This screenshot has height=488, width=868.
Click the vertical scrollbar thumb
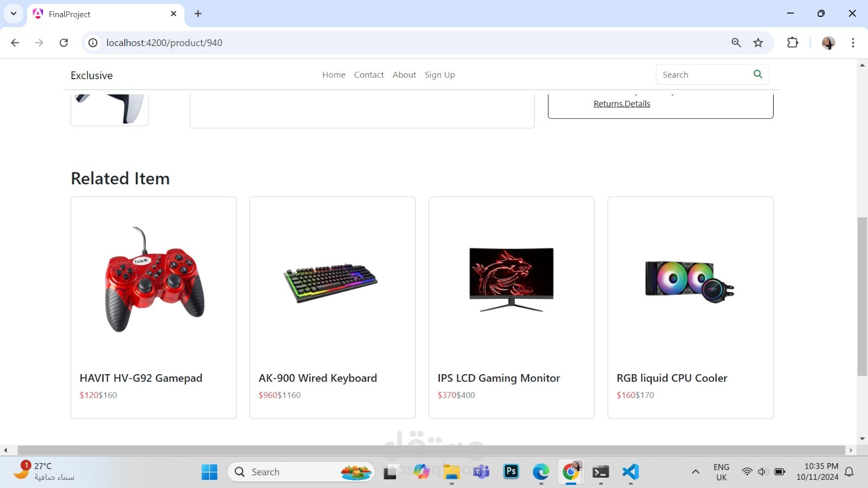click(862, 296)
